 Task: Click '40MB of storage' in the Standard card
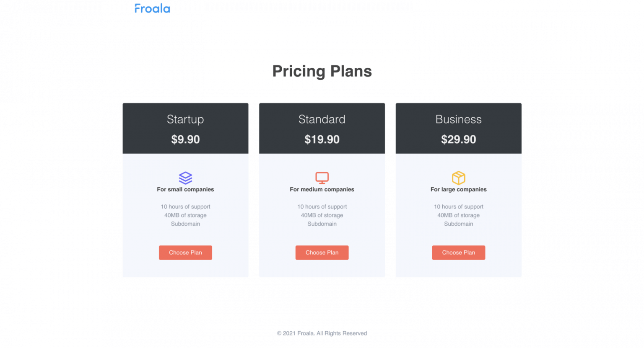coord(322,215)
